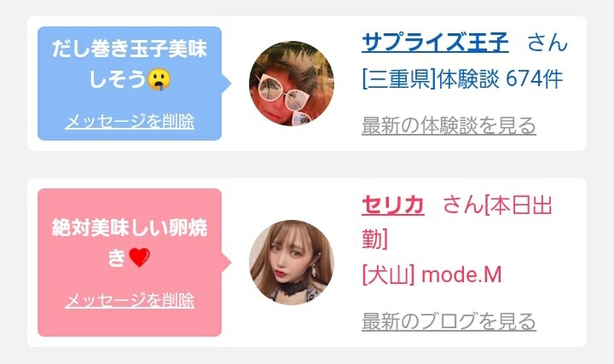Click the drooling face emoji in blue bubble
The width and height of the screenshot is (614, 364).
(x=159, y=79)
